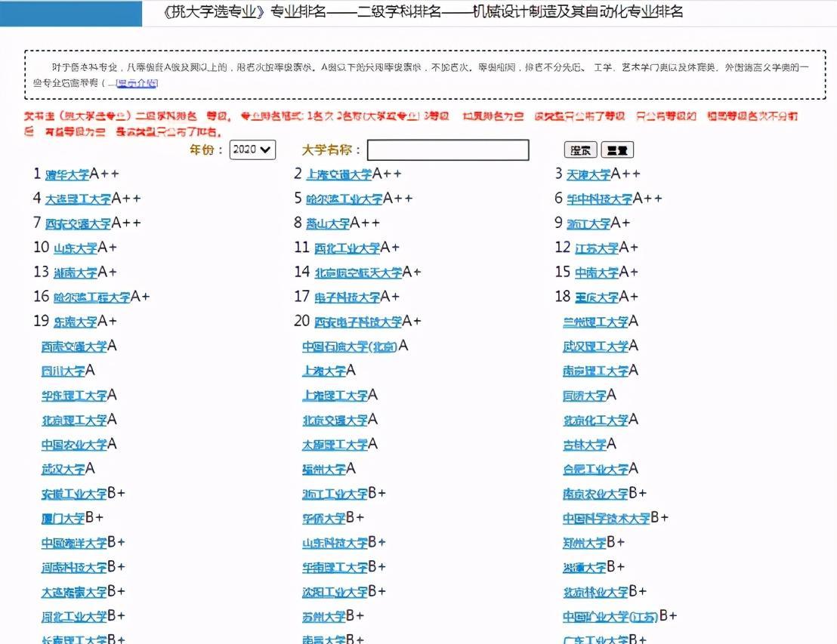Open the blue link inside the dashed notice box
Viewport: 837px width, 644px height.
(x=137, y=83)
